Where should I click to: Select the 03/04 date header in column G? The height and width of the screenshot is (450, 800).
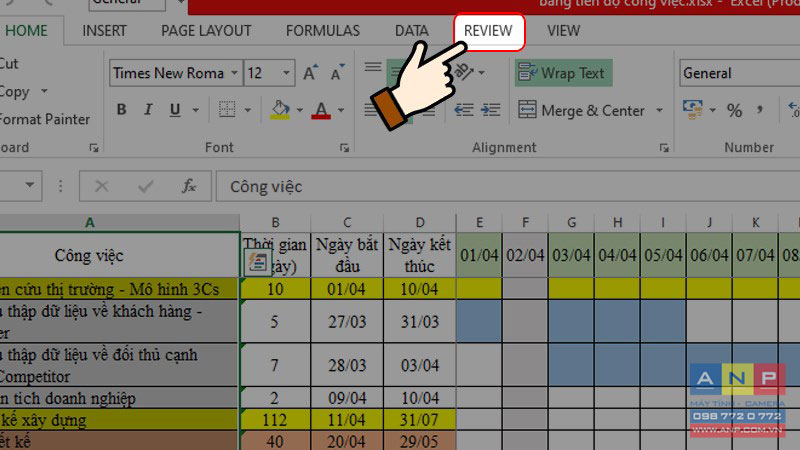pyautogui.click(x=571, y=255)
